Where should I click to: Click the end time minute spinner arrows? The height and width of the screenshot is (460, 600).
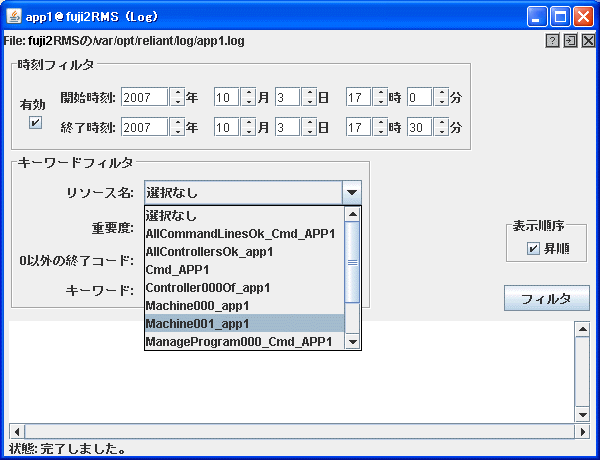(440, 128)
